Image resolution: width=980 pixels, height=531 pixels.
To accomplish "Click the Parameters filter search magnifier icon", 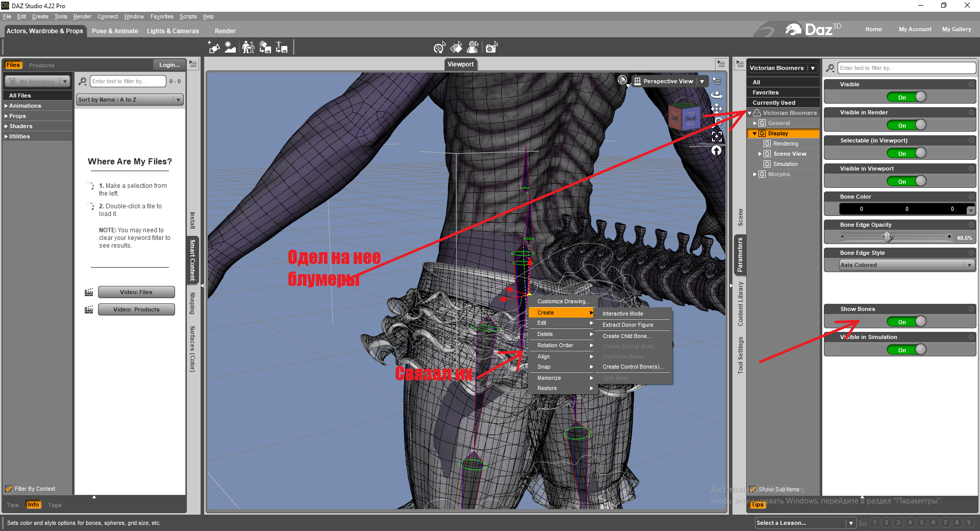I will click(x=830, y=68).
